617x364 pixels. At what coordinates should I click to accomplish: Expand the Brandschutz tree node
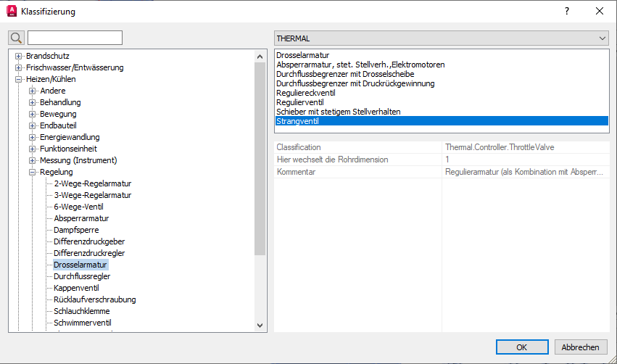(x=19, y=57)
